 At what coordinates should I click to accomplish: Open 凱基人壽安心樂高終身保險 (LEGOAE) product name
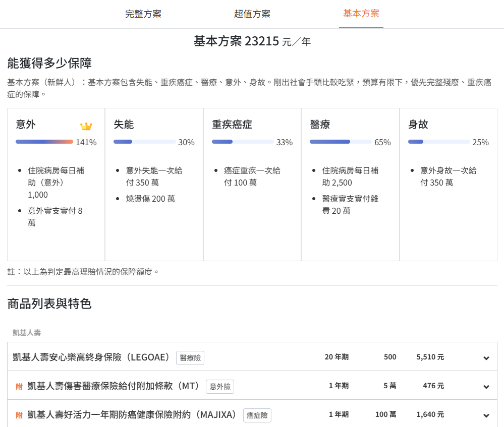click(92, 357)
